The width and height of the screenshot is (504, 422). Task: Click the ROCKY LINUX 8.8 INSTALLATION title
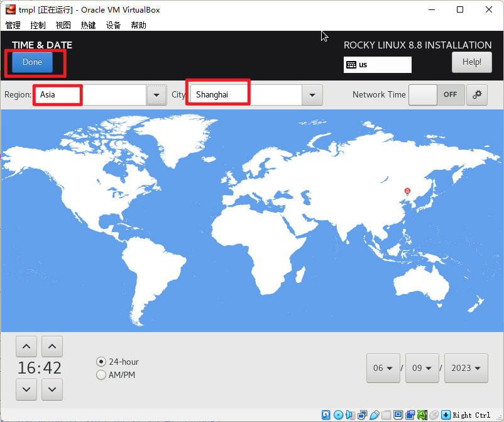417,45
